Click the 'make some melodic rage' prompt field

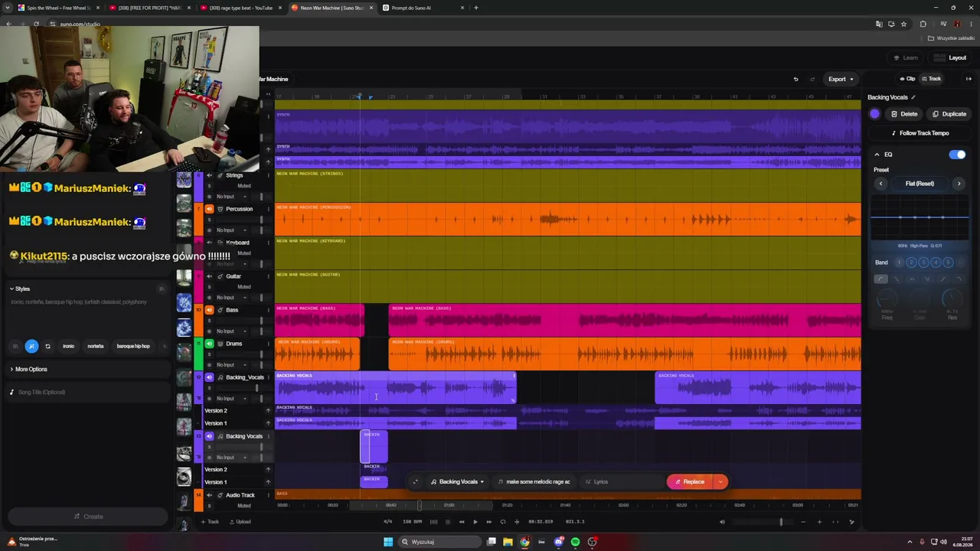pos(534,482)
